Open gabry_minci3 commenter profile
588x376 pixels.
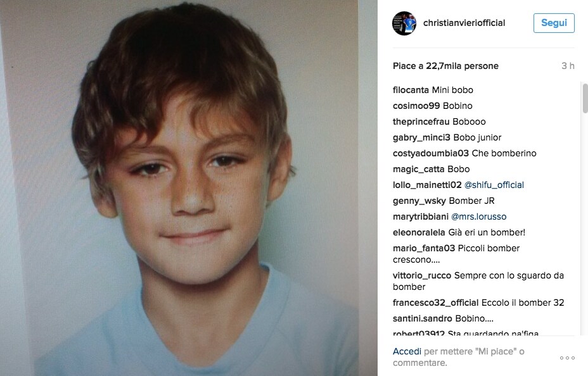(421, 137)
